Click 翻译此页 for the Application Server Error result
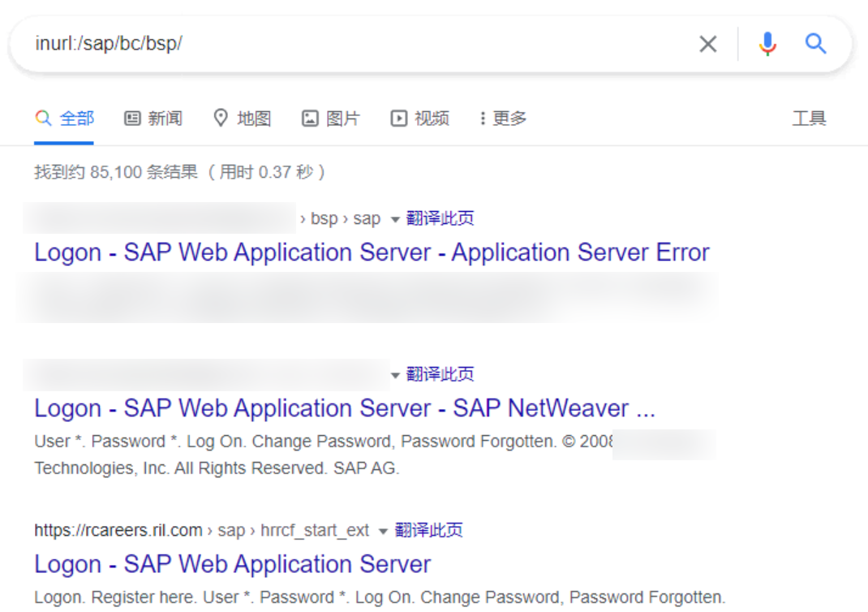Screen dimensions: 868x612 pyautogui.click(x=440, y=218)
